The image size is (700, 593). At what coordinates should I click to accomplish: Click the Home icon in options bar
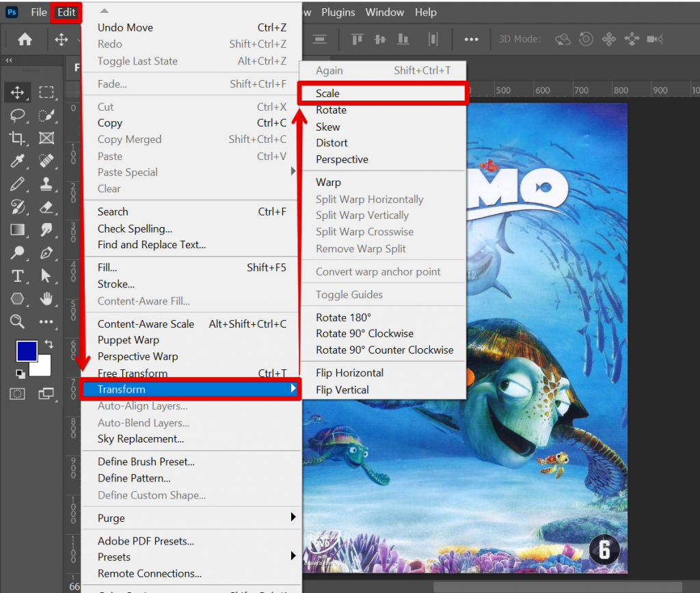coord(25,40)
